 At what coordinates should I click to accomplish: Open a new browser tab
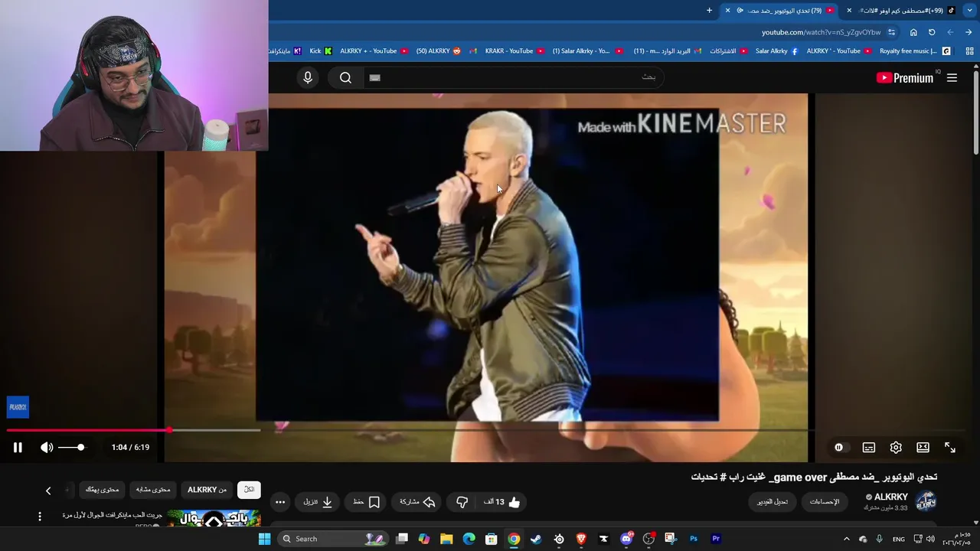(709, 11)
